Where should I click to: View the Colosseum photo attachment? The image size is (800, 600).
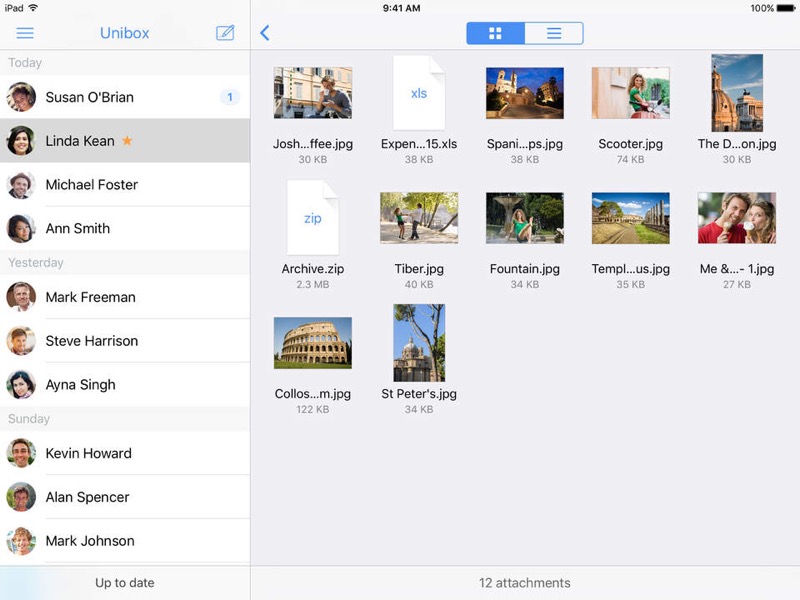[313, 343]
